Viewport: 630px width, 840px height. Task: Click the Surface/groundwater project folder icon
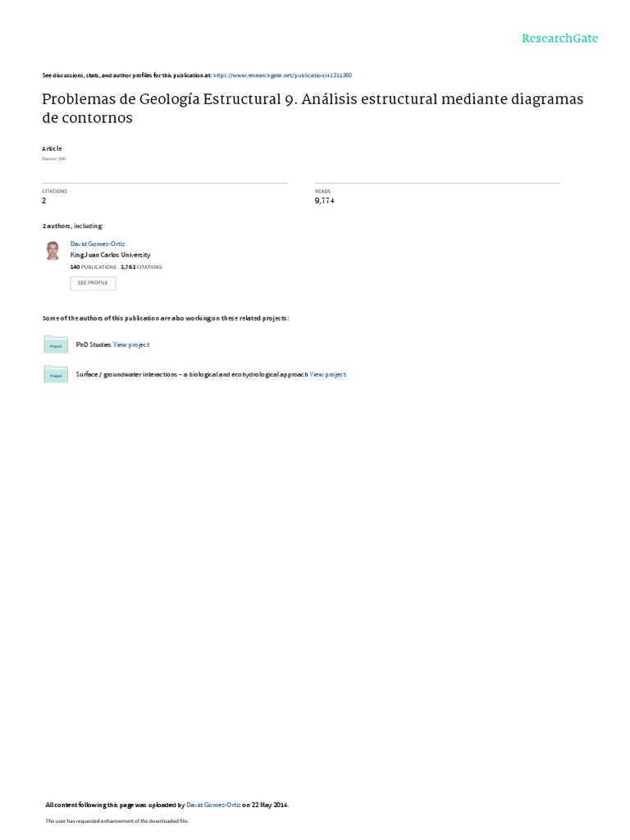56,374
